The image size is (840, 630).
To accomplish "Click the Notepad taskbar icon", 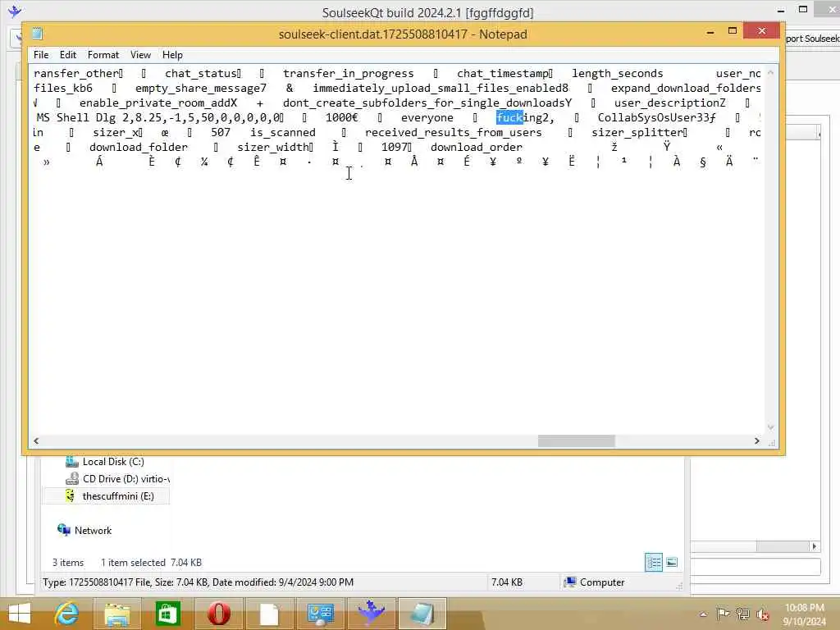I will pyautogui.click(x=422, y=614).
